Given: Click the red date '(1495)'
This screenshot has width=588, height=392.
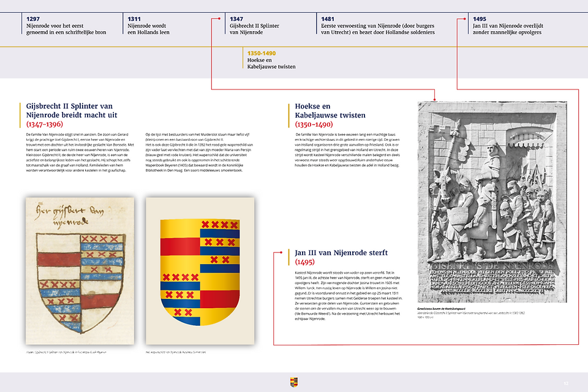Looking at the screenshot, I should pyautogui.click(x=305, y=262).
